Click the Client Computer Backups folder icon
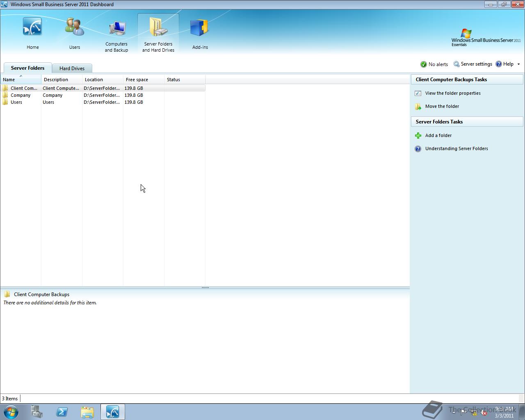This screenshot has width=525, height=420. pos(5,88)
